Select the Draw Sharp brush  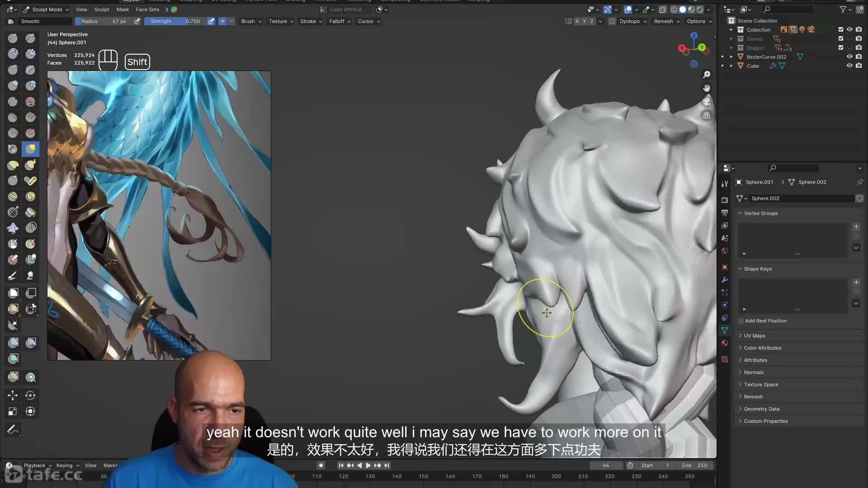(30, 38)
